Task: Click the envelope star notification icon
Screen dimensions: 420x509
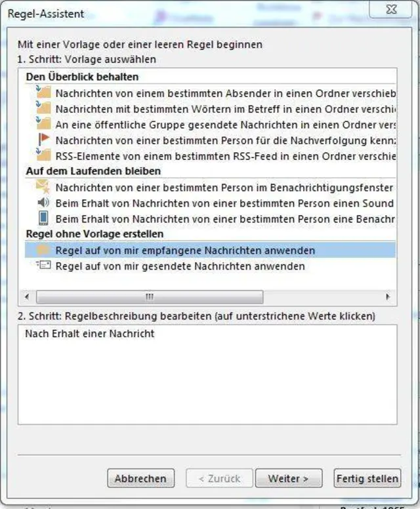Action: (43, 188)
